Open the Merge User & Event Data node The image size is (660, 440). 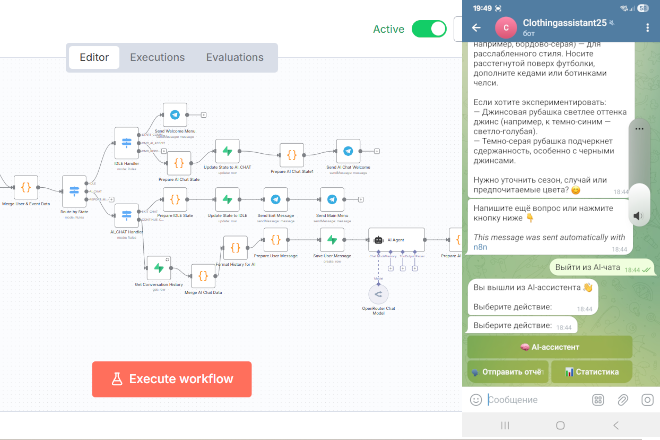(x=26, y=187)
